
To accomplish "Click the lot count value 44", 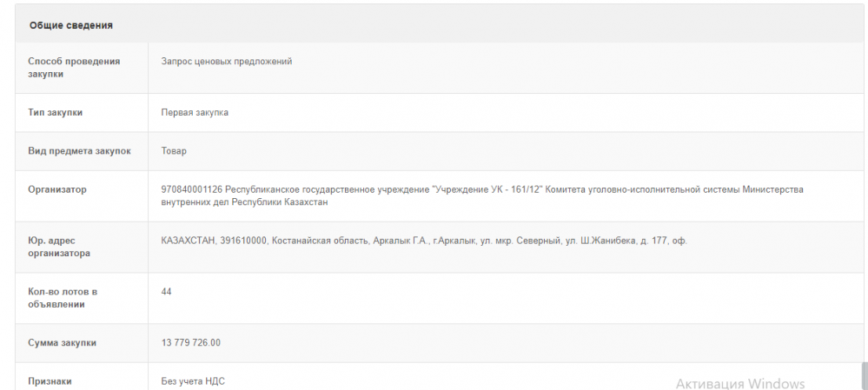I will pos(166,292).
